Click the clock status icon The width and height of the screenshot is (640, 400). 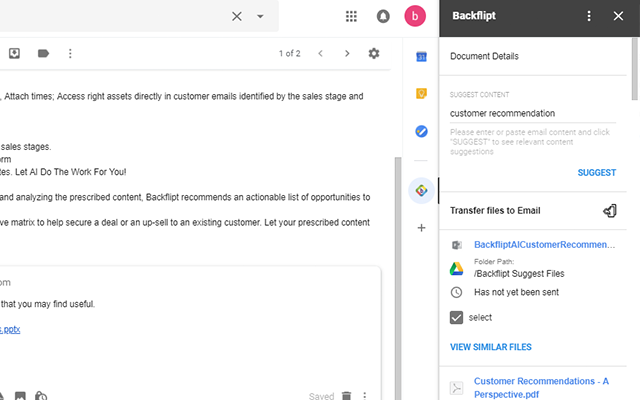[456, 292]
